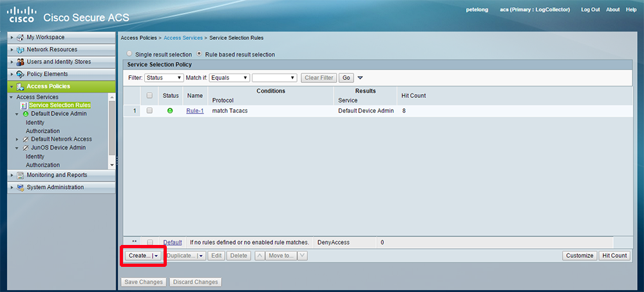Open the My Workspace menu
This screenshot has width=644, height=292.
pyautogui.click(x=62, y=37)
